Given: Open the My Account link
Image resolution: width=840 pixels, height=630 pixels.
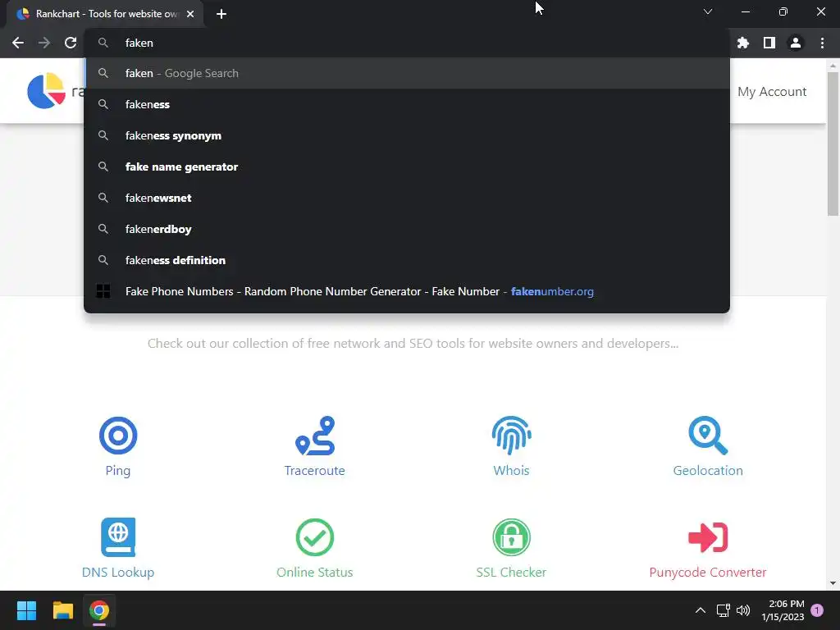Looking at the screenshot, I should [x=771, y=92].
